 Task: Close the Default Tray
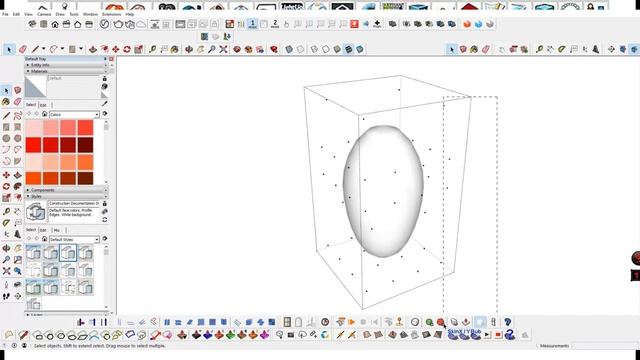(x=111, y=59)
